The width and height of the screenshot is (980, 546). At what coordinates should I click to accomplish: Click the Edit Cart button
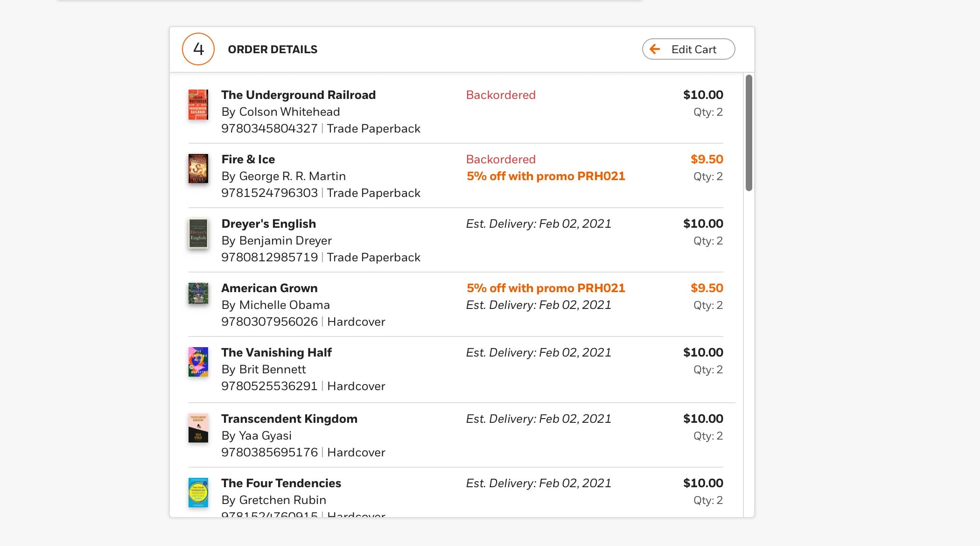[688, 49]
